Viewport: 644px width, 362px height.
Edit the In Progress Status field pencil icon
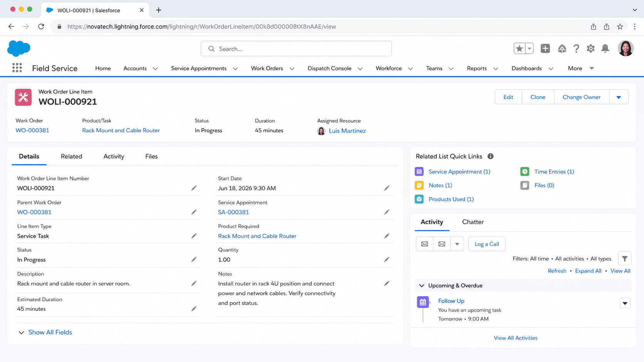(194, 260)
